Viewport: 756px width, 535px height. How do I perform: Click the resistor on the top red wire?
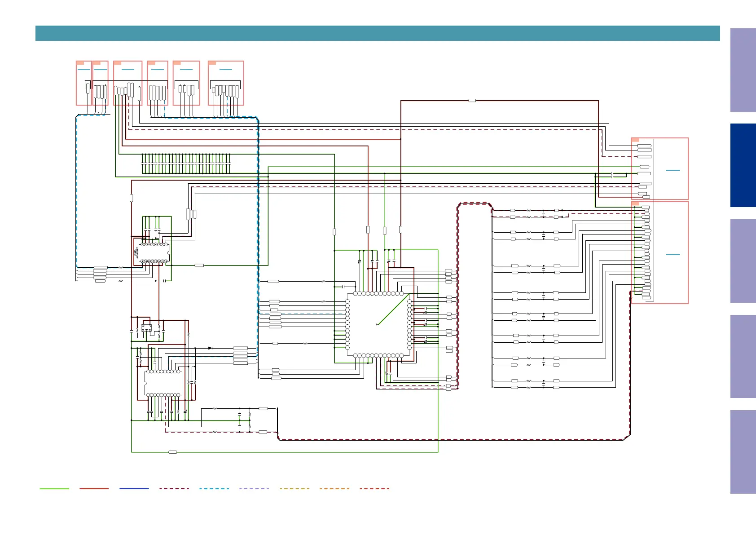click(x=472, y=101)
